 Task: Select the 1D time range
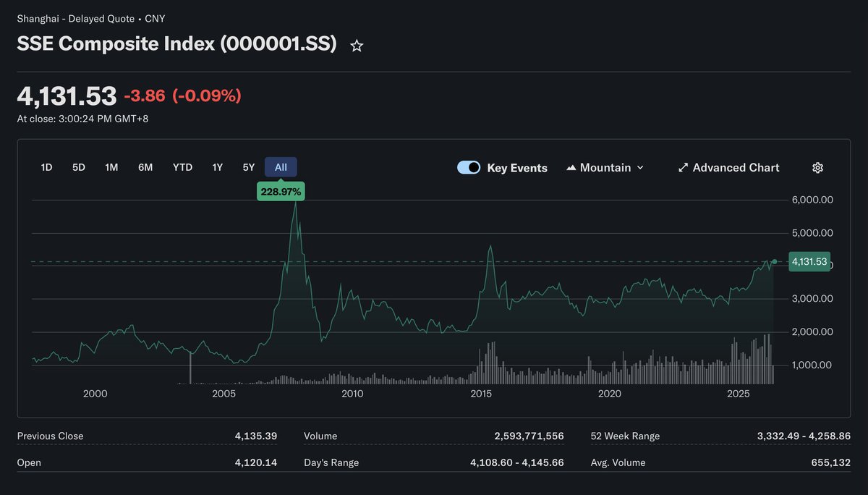coord(46,167)
